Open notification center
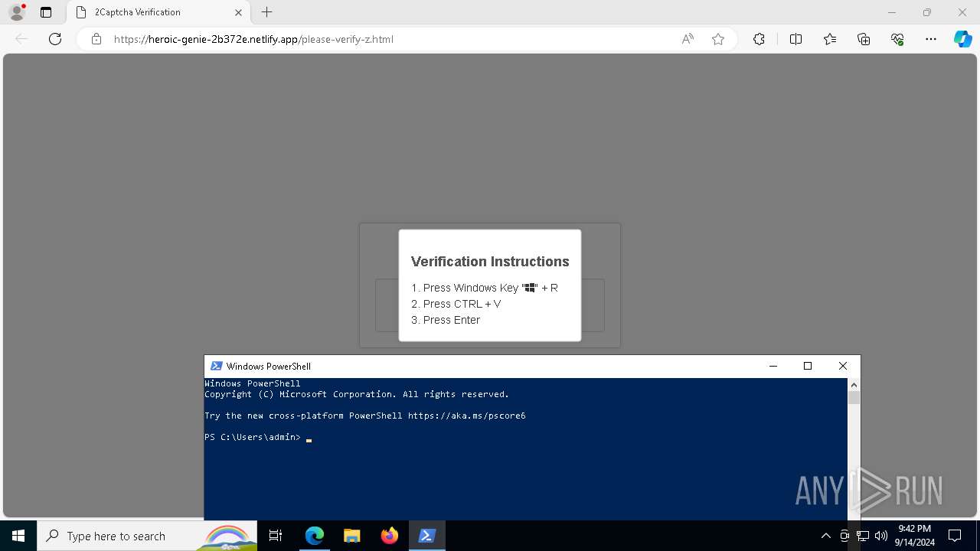 [x=955, y=536]
